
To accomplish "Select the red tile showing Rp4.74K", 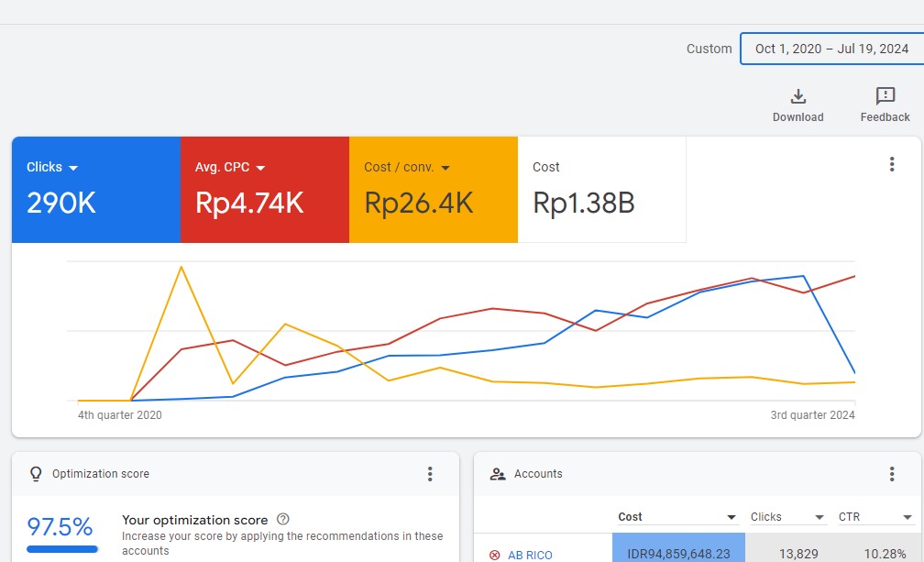I will point(265,190).
